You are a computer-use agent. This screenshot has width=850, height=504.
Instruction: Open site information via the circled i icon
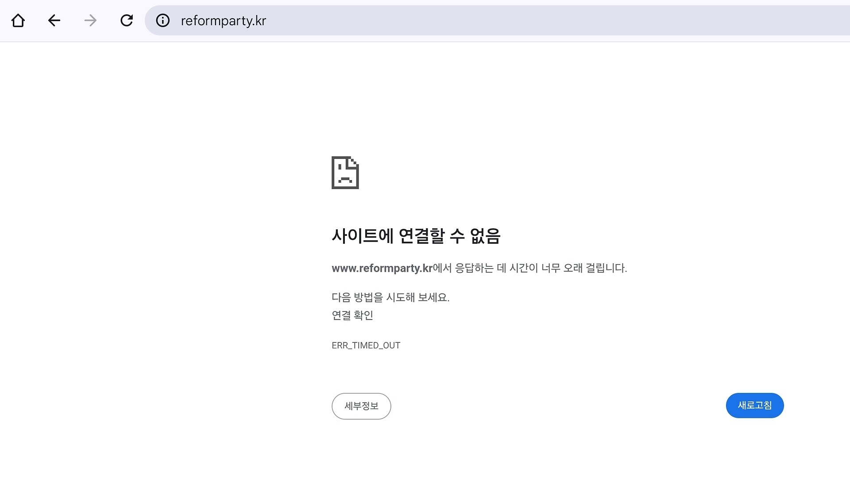tap(163, 20)
